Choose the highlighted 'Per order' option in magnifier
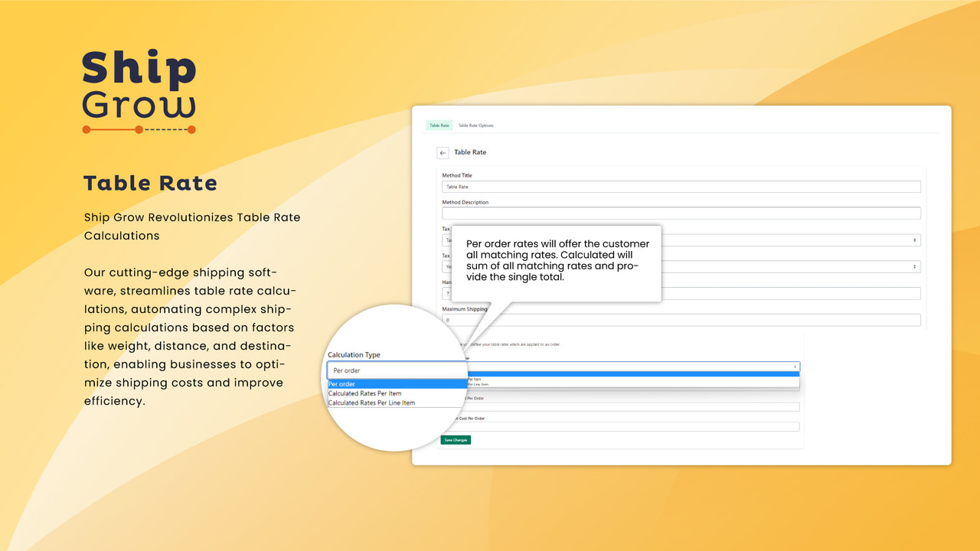Screen dimensions: 980x551 (397, 384)
